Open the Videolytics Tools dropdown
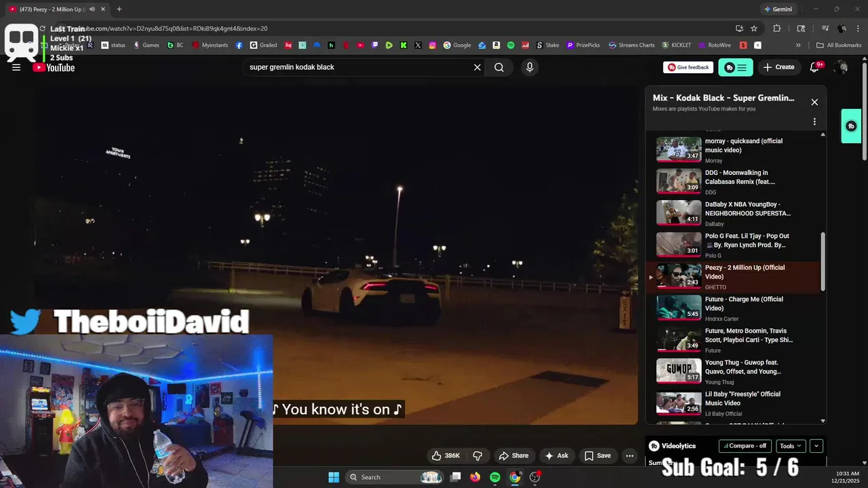 (x=791, y=446)
